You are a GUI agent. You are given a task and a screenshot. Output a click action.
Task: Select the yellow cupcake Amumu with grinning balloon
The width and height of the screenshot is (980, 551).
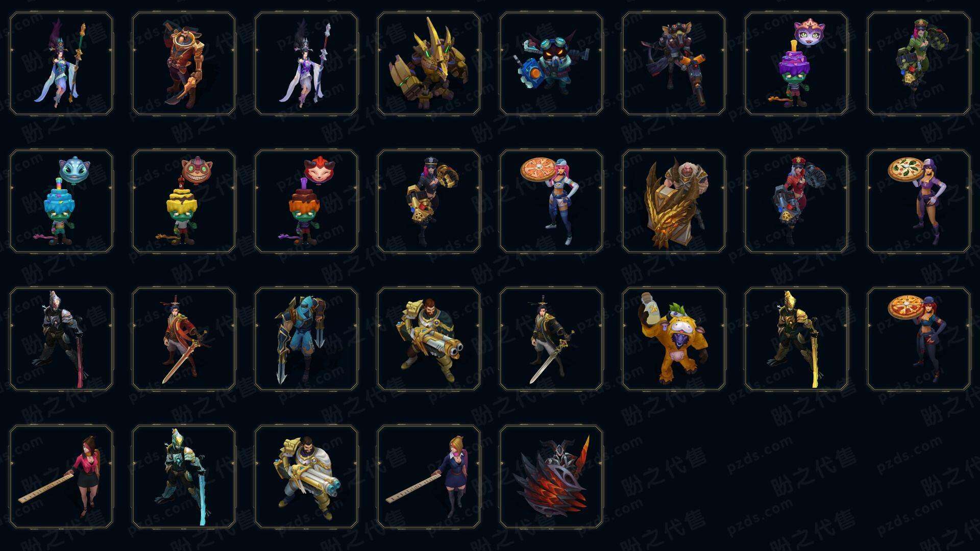tap(184, 202)
